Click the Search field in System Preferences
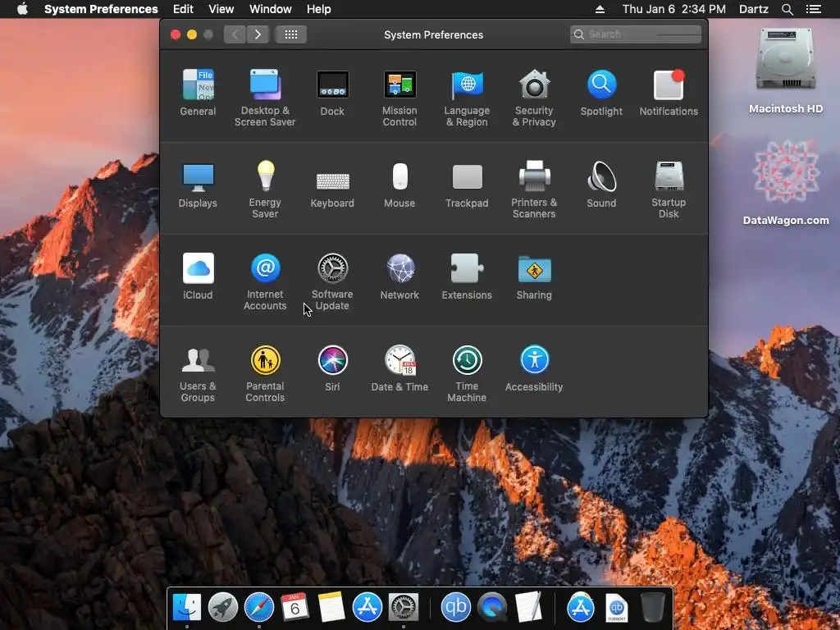Image resolution: width=840 pixels, height=630 pixels. (636, 34)
